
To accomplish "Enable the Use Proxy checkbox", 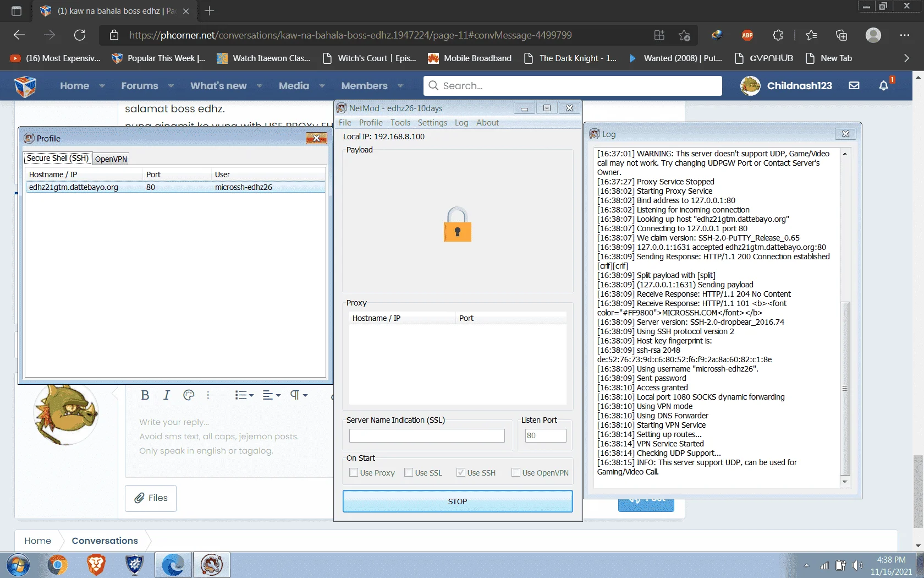I will click(x=354, y=472).
